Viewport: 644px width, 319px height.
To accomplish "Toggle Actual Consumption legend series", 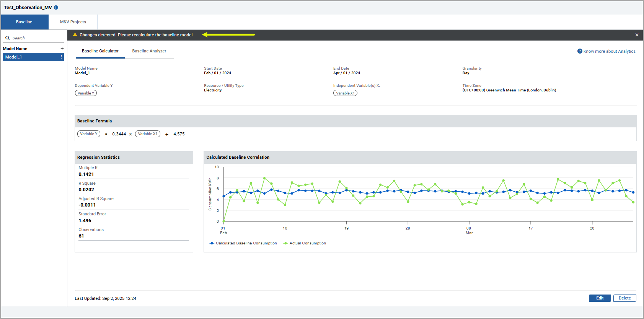I will 305,243.
